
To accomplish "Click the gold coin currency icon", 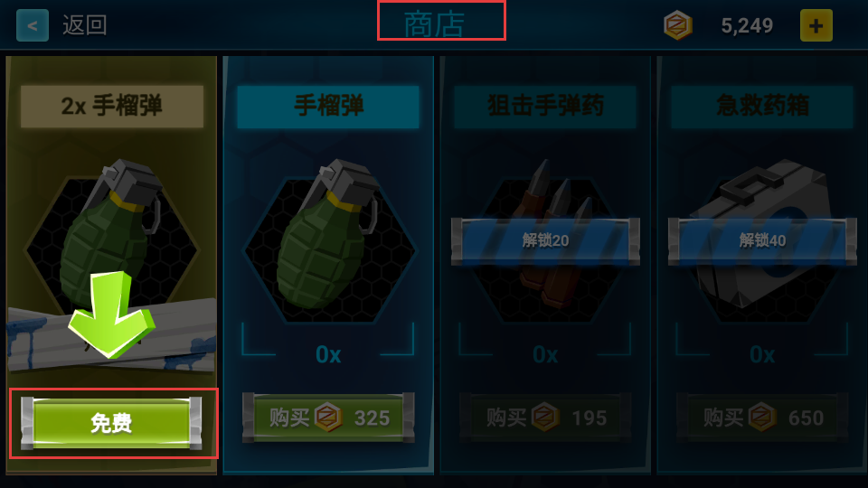I will (677, 25).
